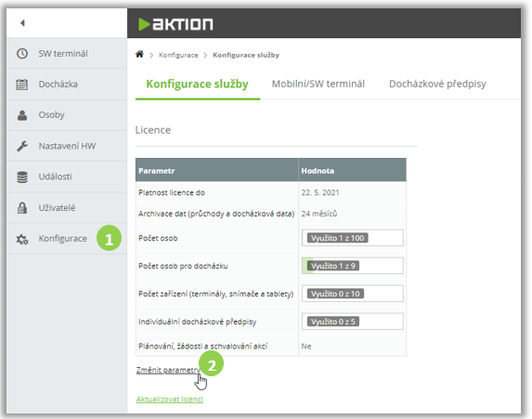Click the Konfigurace gears icon
Viewport: 532px width, 419px height.
tap(22, 239)
